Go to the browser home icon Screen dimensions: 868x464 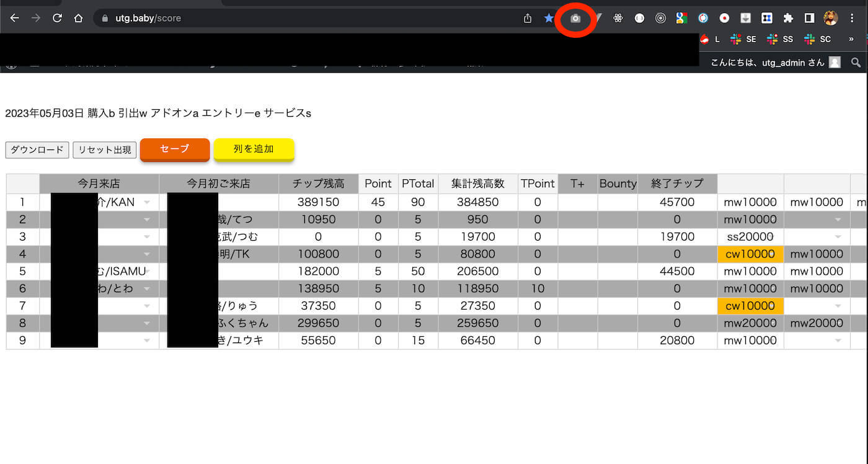click(x=78, y=19)
